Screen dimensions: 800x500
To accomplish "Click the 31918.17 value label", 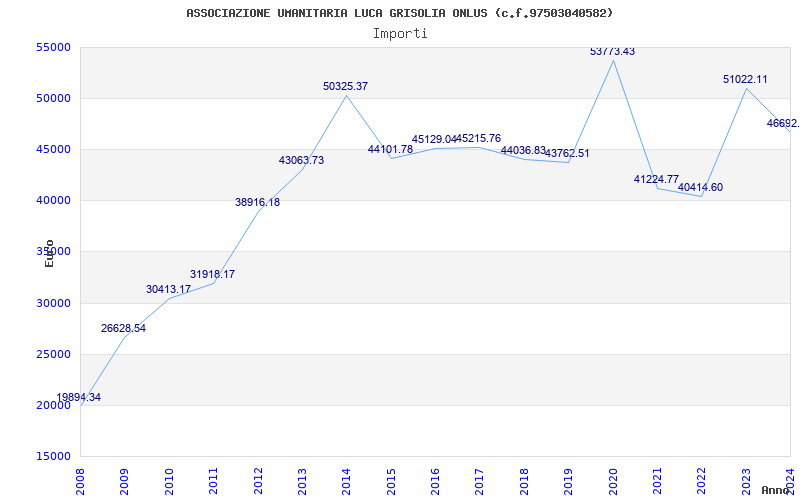I will tap(212, 274).
